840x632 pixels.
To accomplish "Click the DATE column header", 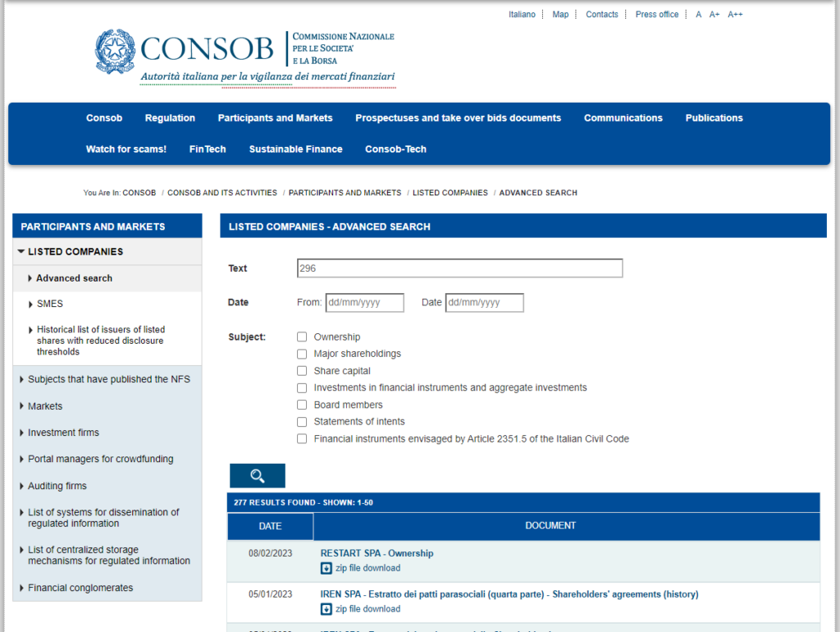I will pos(270,526).
